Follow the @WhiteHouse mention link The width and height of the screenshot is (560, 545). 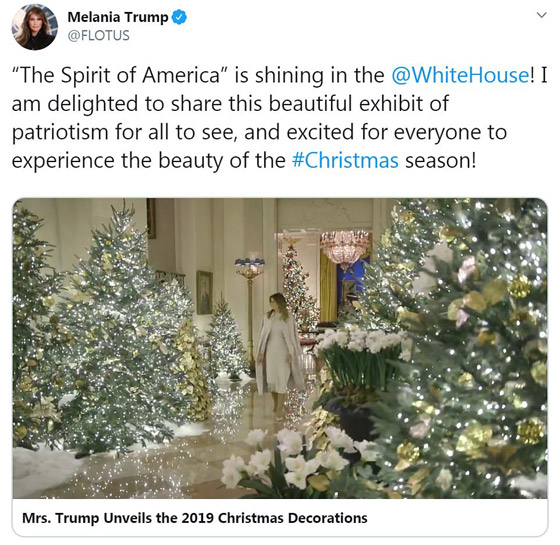coord(460,75)
